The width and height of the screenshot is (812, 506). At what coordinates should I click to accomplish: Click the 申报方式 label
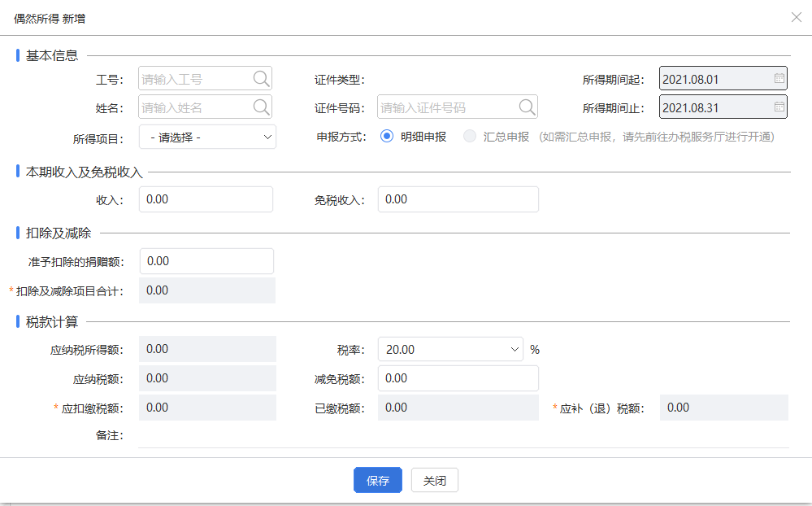(341, 137)
